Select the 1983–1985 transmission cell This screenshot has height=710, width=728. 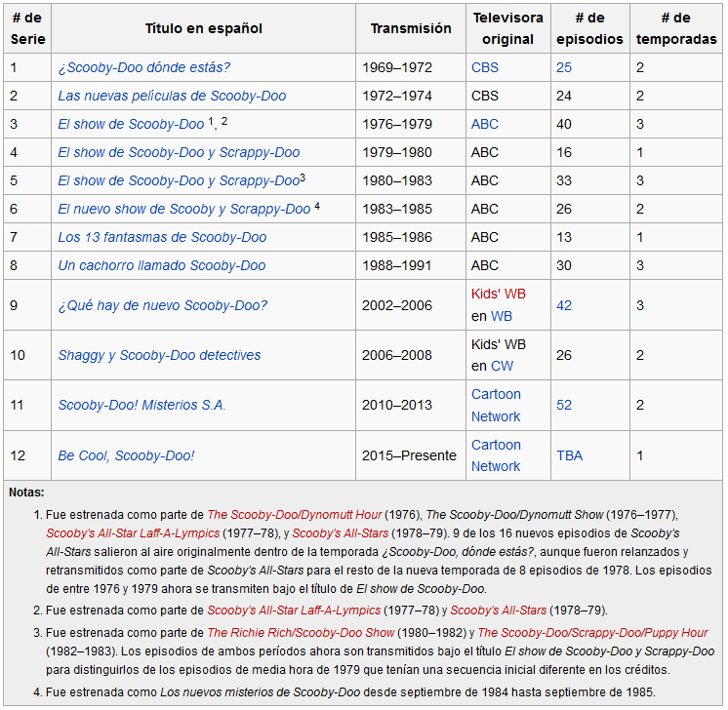tap(411, 210)
